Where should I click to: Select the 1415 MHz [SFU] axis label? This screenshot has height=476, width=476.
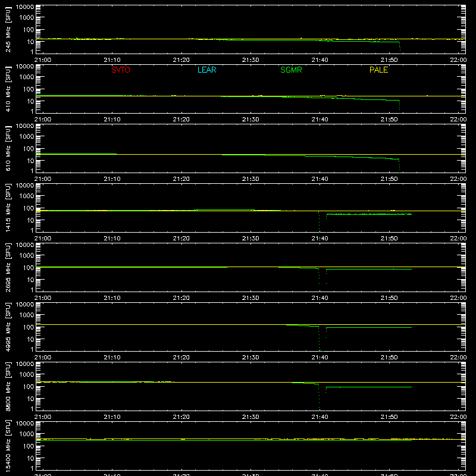point(8,208)
